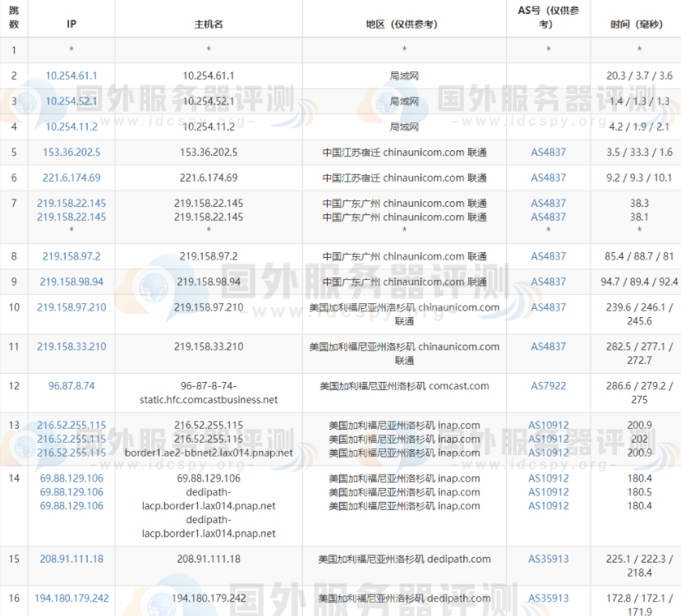Open AS4837 link in hop 10 row

[x=548, y=308]
